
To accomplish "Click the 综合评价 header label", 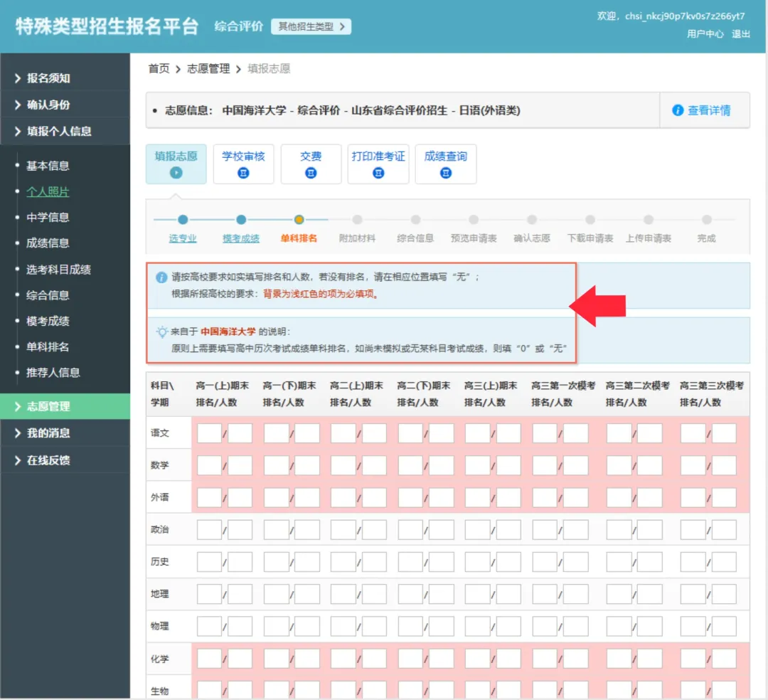I will pos(238,26).
